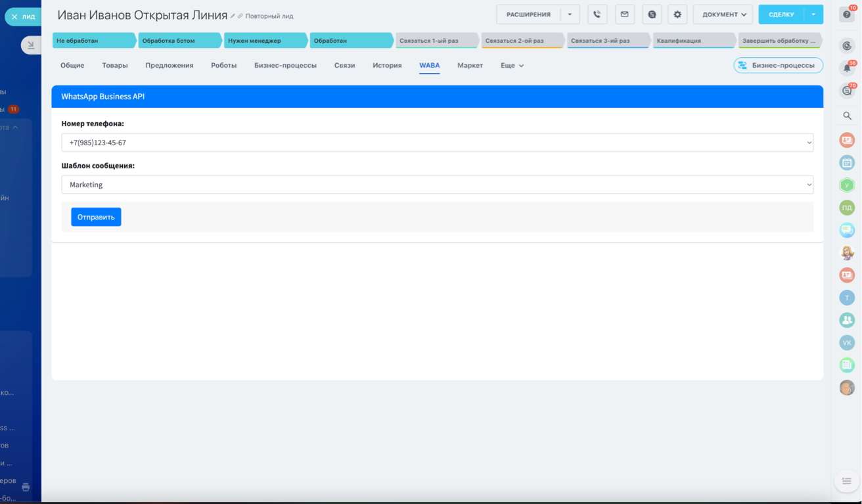The image size is (862, 504).
Task: Click the СДЕЛКУ button
Action: point(781,14)
